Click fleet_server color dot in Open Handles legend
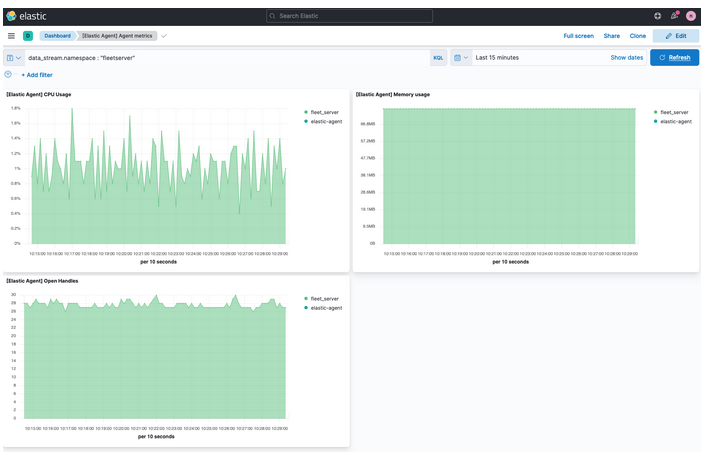710x470 pixels. tap(305, 299)
